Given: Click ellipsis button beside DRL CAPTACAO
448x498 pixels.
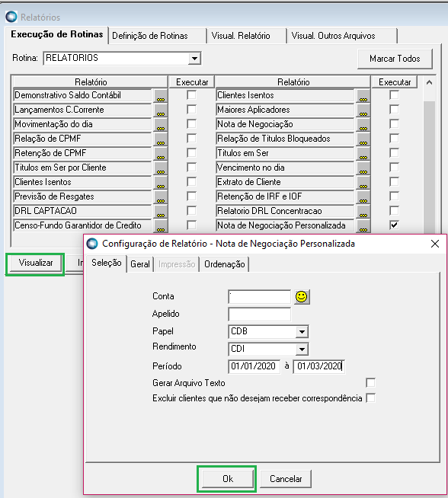Looking at the screenshot, I should (161, 211).
